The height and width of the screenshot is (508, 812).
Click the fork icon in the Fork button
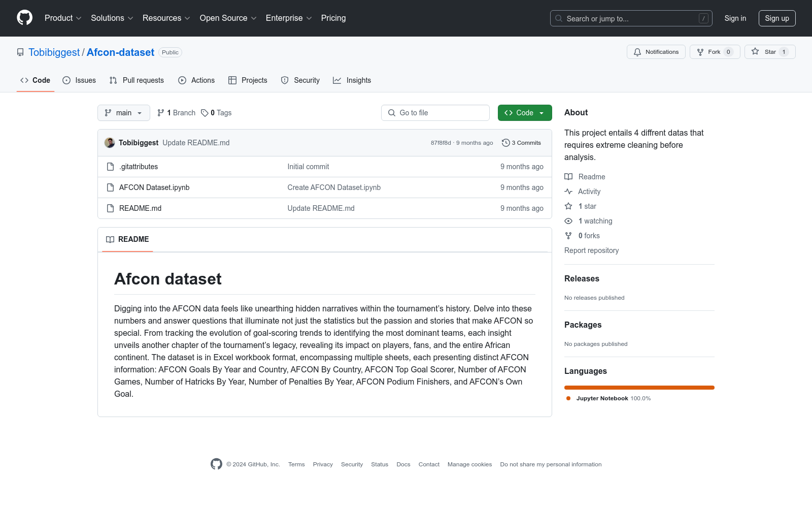coord(700,52)
